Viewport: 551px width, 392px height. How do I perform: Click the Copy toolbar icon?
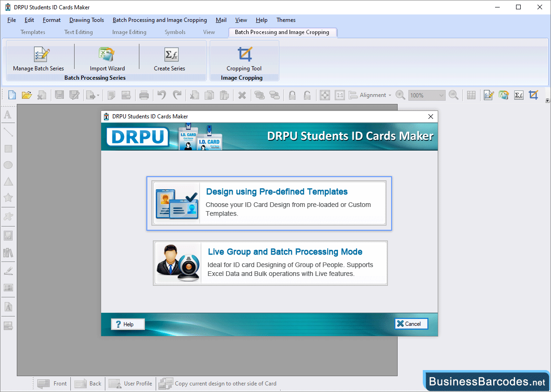209,95
